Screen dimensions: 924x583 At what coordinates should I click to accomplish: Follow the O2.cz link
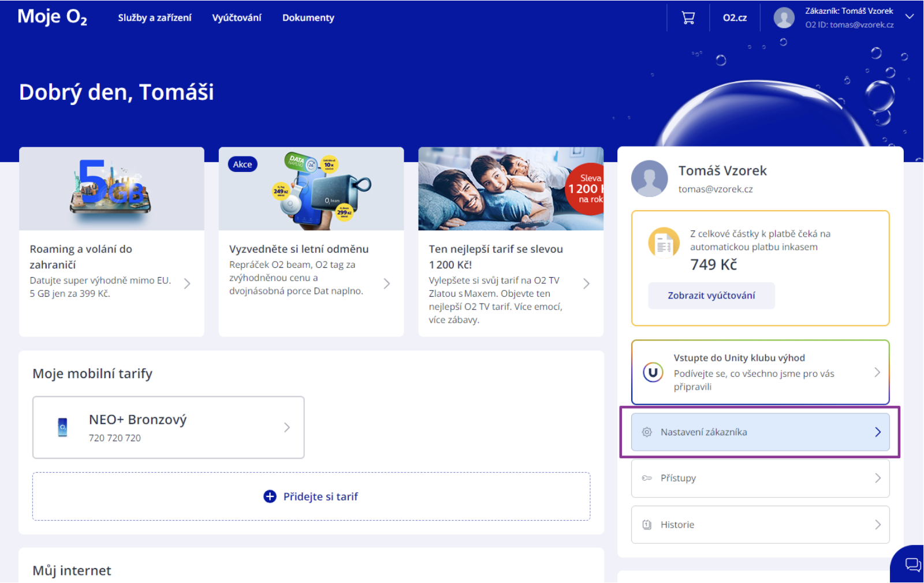735,18
